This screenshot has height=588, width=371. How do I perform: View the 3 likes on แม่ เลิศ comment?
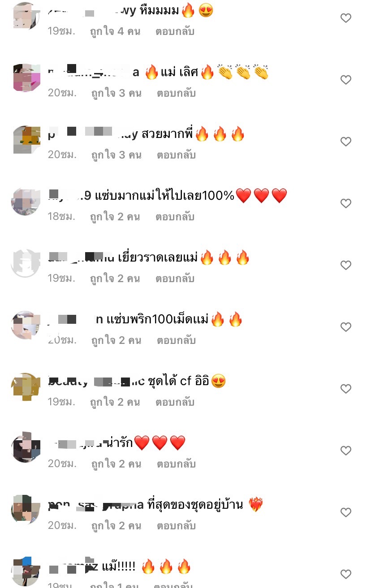pos(116,94)
